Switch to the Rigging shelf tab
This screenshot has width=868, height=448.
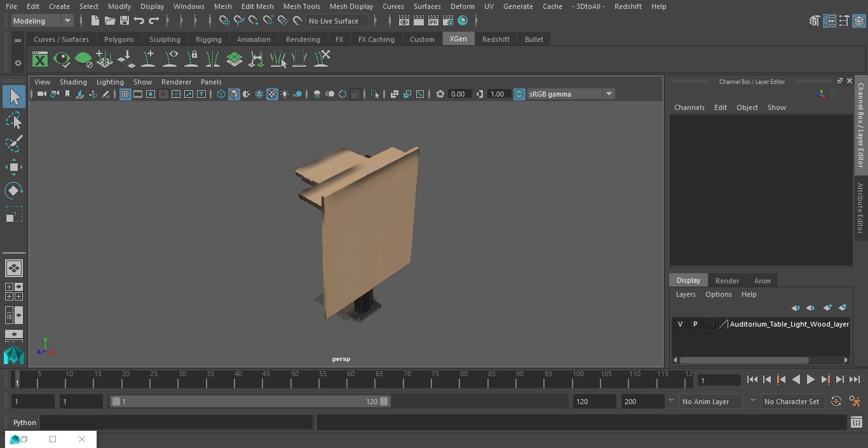[208, 39]
